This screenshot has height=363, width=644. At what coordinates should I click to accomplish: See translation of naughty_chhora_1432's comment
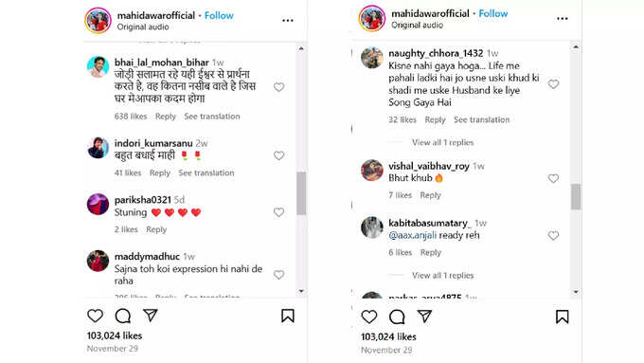point(481,119)
